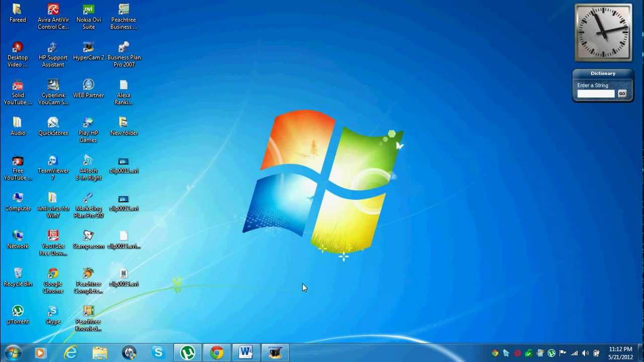
Task: Select Play HP Games shortcut
Action: 89,130
